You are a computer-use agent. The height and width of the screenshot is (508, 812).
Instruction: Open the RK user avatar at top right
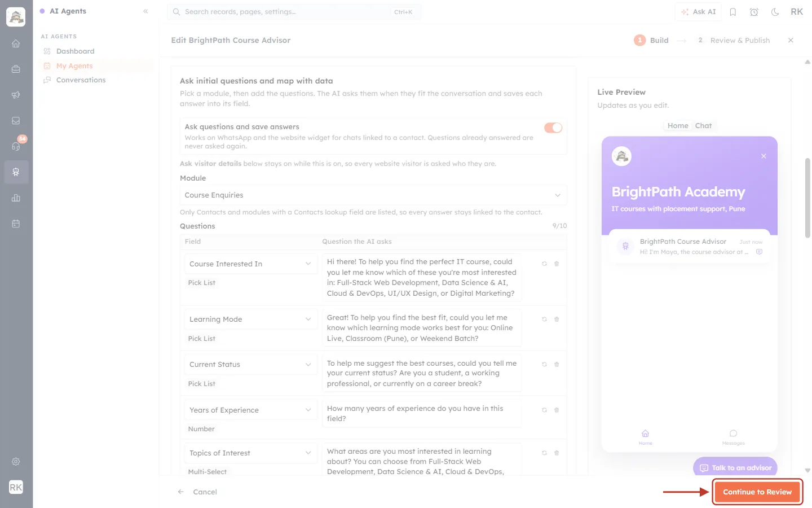coord(797,12)
